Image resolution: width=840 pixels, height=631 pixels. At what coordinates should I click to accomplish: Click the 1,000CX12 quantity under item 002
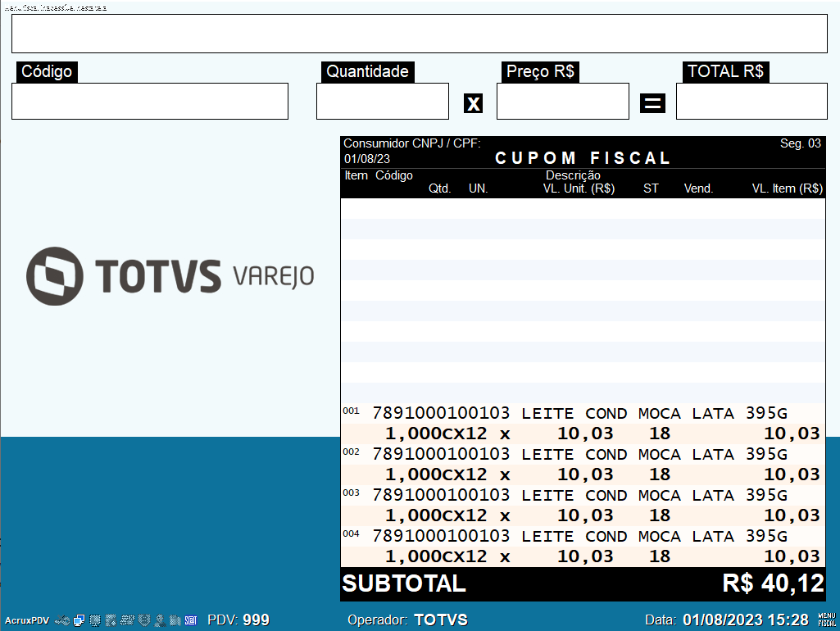point(436,474)
